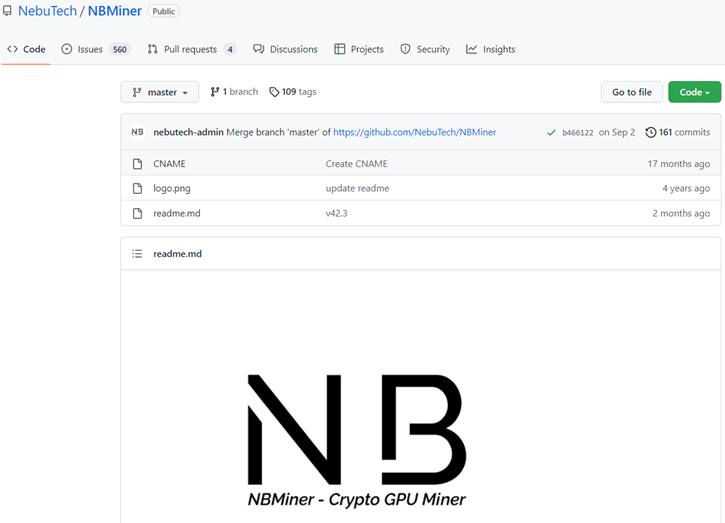
Task: Click the Issues circle icon
Action: 67,49
